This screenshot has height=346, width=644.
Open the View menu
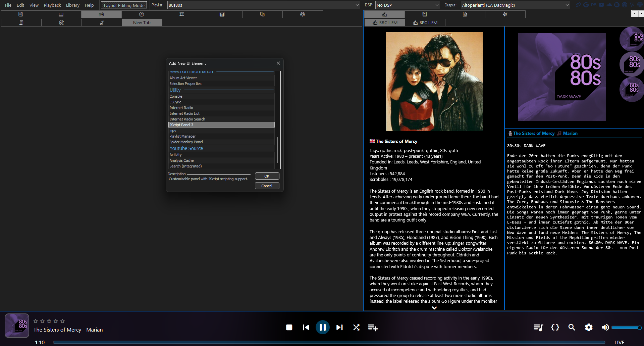(x=34, y=5)
